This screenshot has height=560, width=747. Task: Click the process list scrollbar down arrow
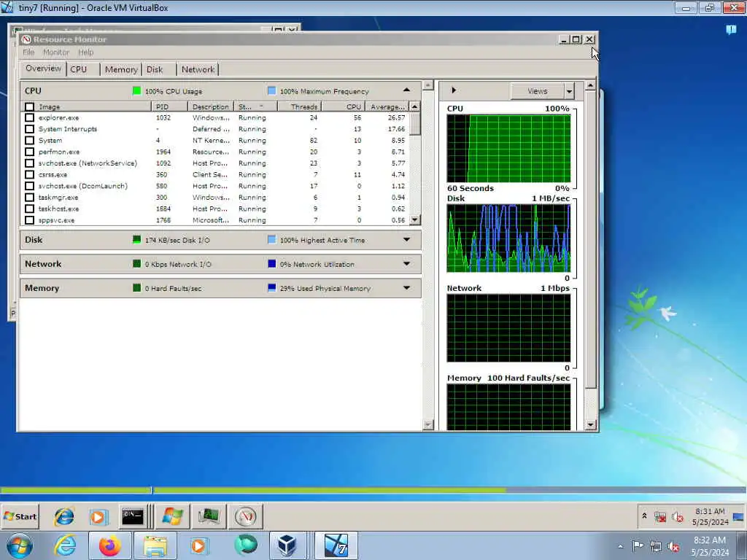coord(414,219)
